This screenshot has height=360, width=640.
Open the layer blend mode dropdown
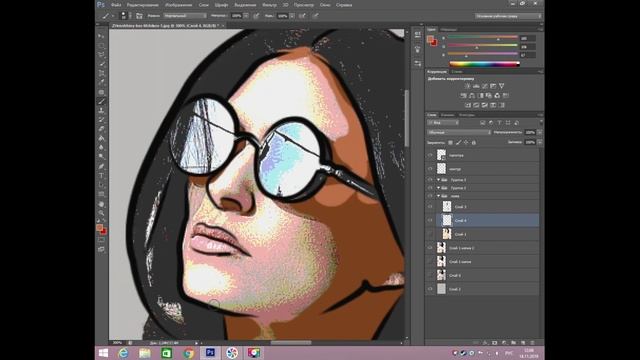tap(459, 132)
